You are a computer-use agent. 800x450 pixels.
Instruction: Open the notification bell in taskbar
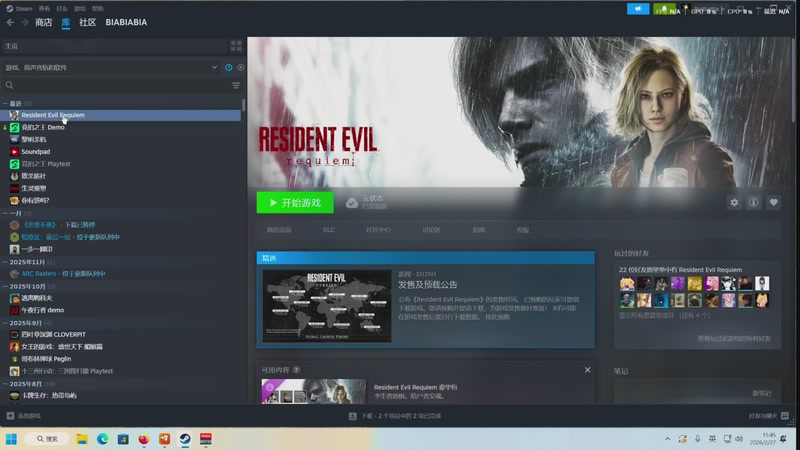[784, 439]
